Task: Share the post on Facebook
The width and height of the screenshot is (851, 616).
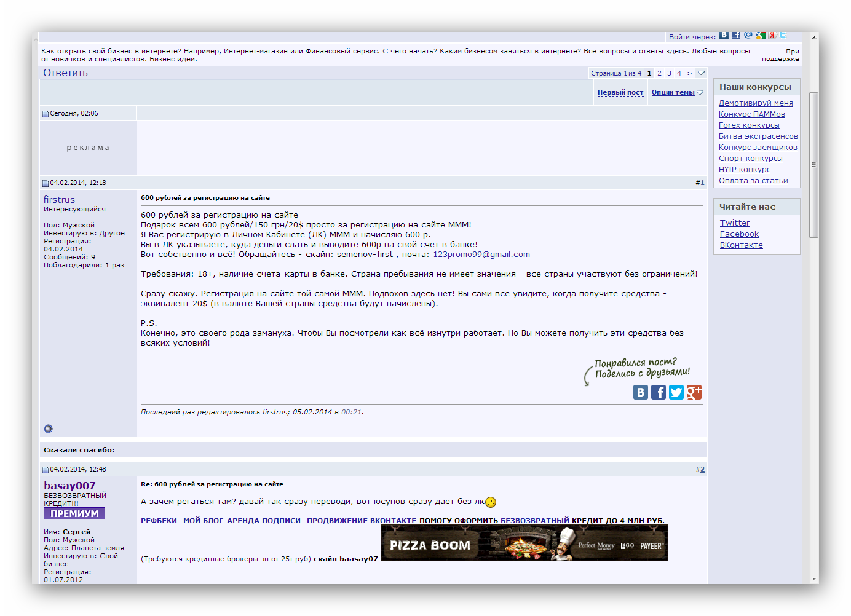Action: click(x=659, y=392)
